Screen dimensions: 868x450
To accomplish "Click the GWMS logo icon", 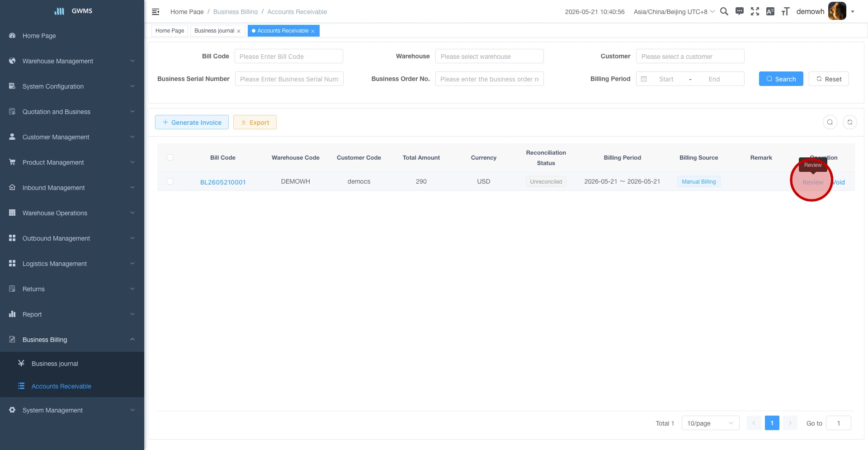I will click(x=59, y=11).
